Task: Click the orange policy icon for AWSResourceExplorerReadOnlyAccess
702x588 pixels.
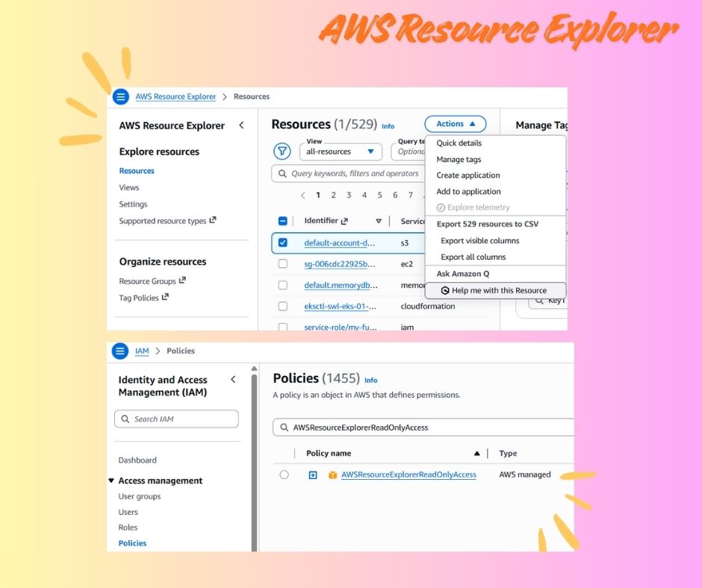Action: pyautogui.click(x=332, y=475)
